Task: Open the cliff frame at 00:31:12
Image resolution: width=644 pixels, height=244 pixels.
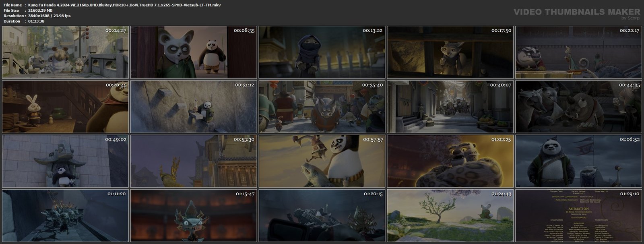Action: point(194,107)
